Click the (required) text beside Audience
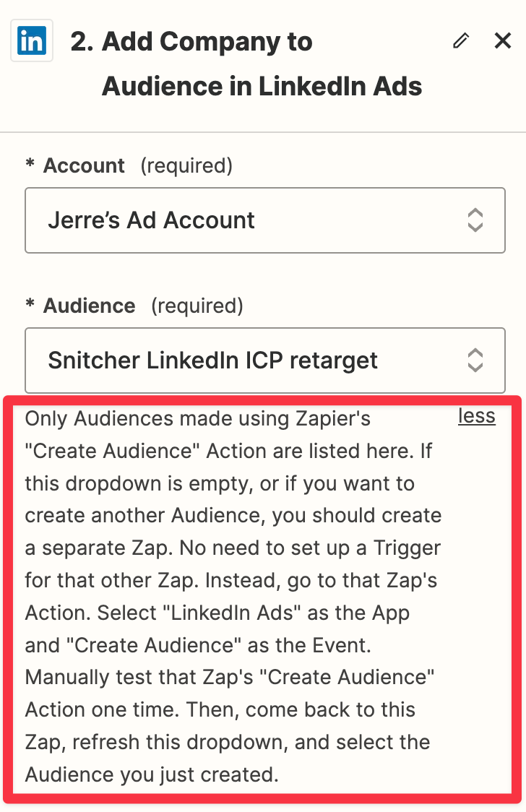Screen dimensions: 526x812 (x=197, y=306)
